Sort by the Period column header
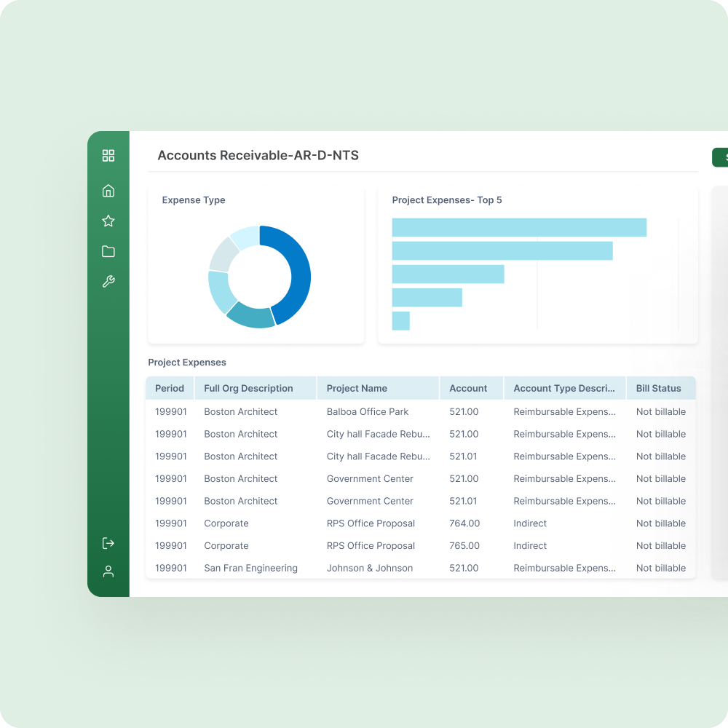 pyautogui.click(x=170, y=388)
